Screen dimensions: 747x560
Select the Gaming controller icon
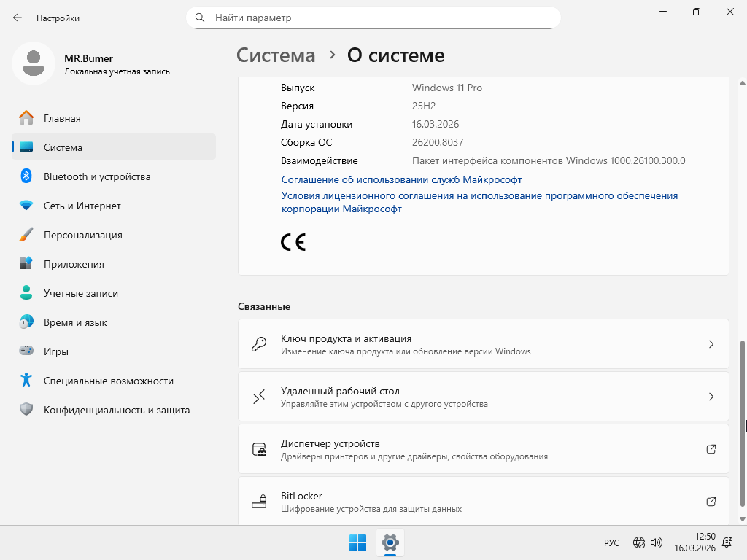[x=26, y=351]
